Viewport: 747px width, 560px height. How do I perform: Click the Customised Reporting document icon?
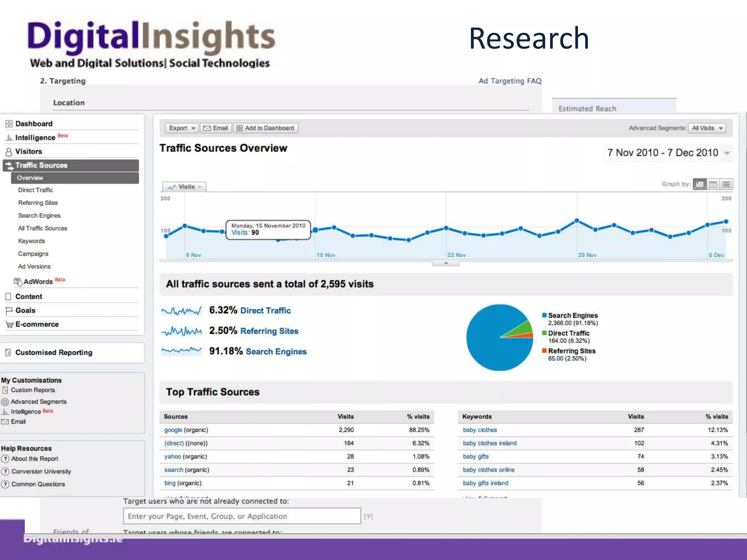pos(8,353)
